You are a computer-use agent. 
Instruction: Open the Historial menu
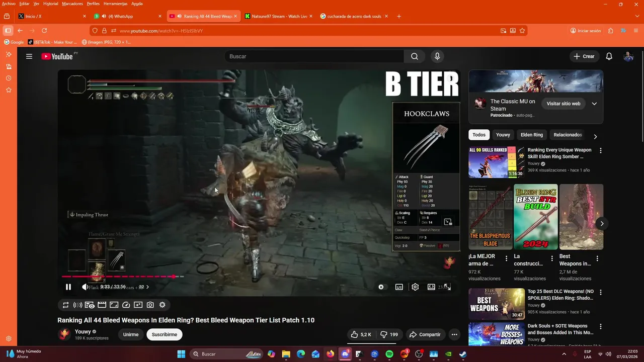point(50,4)
